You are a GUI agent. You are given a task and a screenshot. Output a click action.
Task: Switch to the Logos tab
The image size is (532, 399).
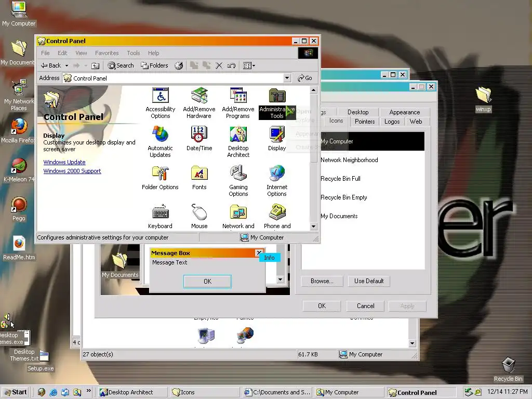pyautogui.click(x=392, y=122)
